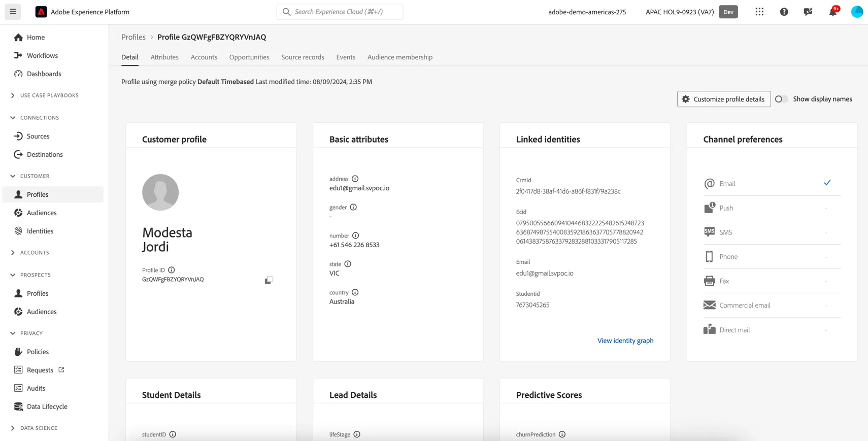The height and width of the screenshot is (441, 868).
Task: Toggle Show display names switch
Action: pos(781,99)
